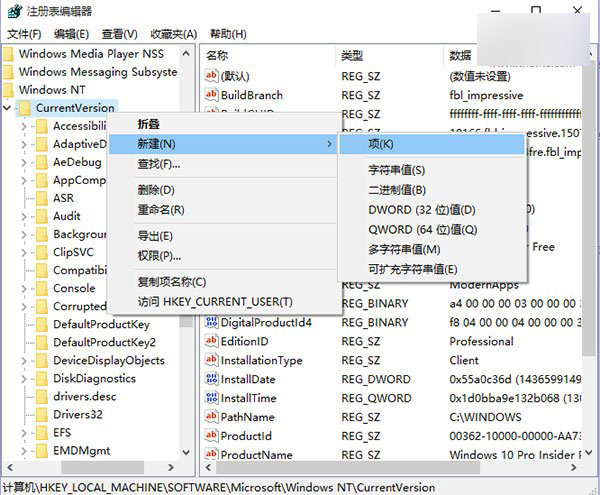The height and width of the screenshot is (495, 600).
Task: Expand the AeDebug key arrow
Action: point(27,162)
